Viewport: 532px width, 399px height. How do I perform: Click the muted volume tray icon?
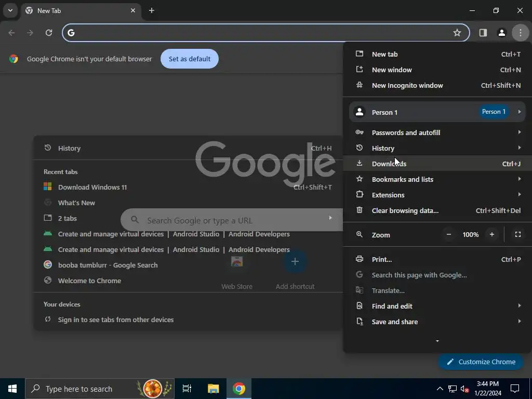[464, 389]
